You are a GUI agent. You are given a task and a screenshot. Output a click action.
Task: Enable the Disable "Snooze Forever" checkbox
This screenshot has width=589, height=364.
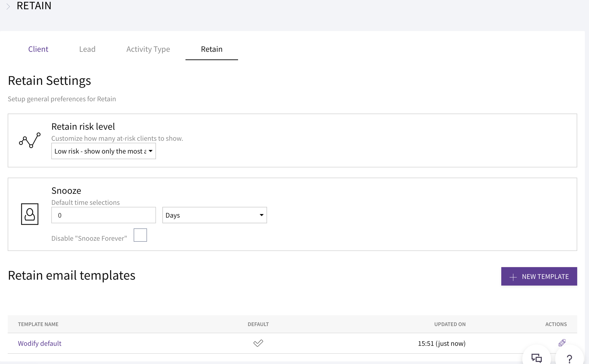140,235
